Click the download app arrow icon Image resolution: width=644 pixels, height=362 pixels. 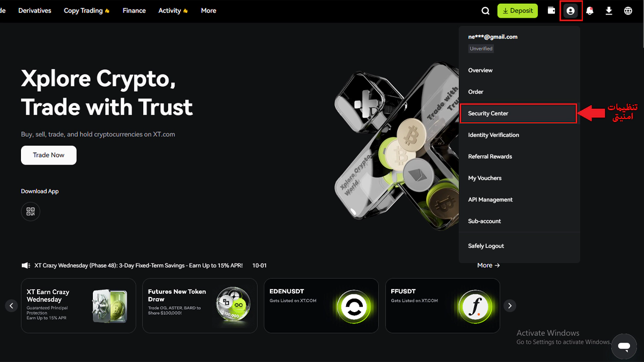pos(609,11)
